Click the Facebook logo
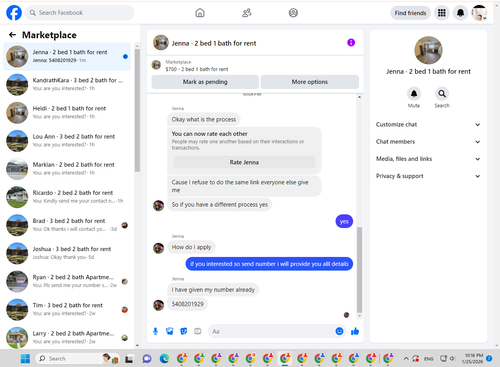The width and height of the screenshot is (500, 367). pos(14,13)
